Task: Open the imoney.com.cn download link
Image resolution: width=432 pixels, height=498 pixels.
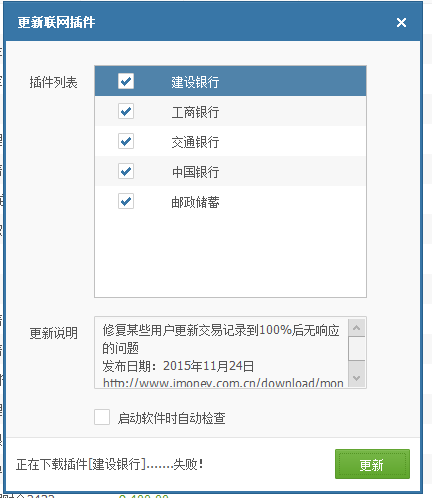Action: tap(223, 383)
